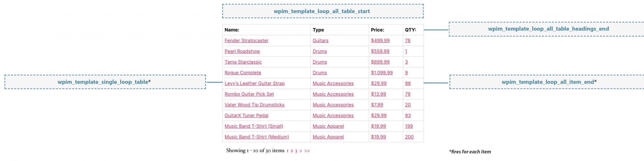The width and height of the screenshot is (644, 161).
Task: Open Tama Starclassic item
Action: pos(243,62)
